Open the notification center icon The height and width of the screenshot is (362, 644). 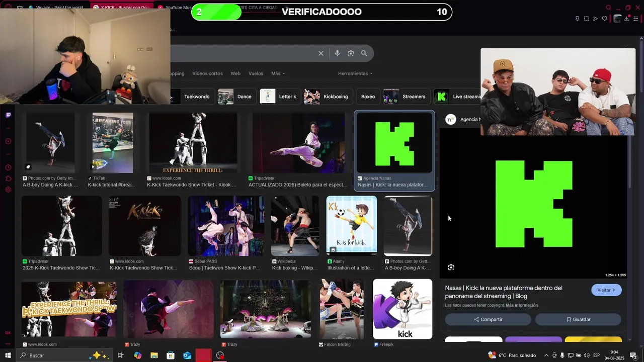tap(633, 355)
